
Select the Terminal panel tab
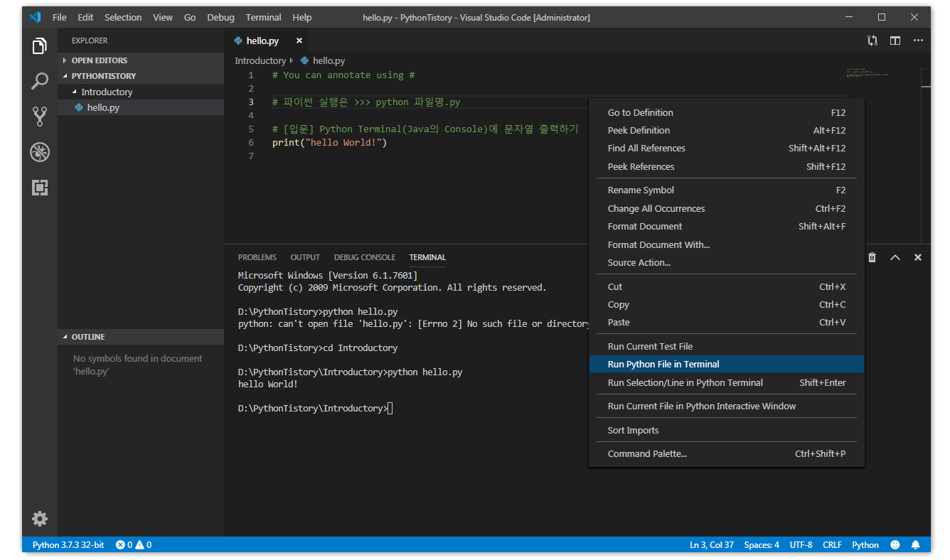click(x=427, y=257)
